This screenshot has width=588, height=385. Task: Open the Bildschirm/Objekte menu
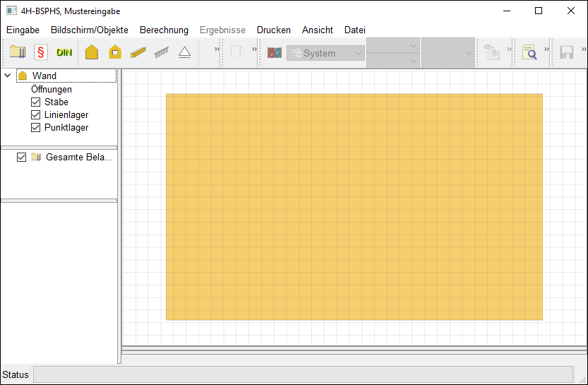click(90, 30)
